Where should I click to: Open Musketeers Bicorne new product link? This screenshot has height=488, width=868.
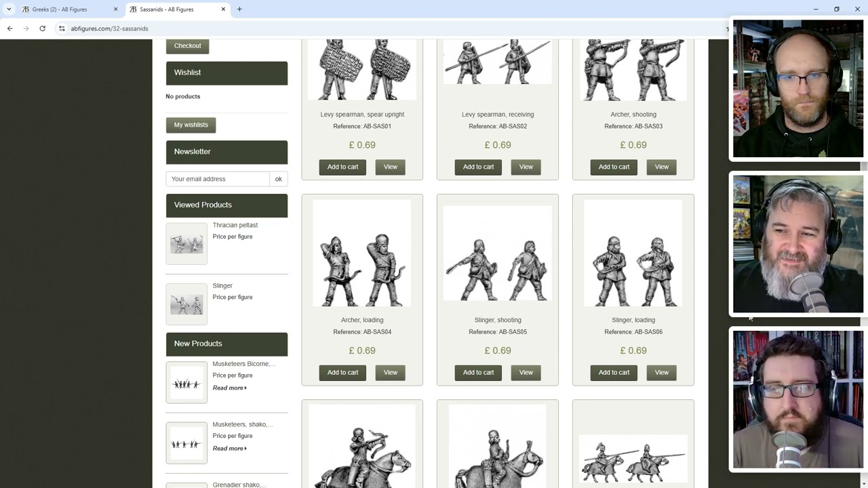[243, 364]
